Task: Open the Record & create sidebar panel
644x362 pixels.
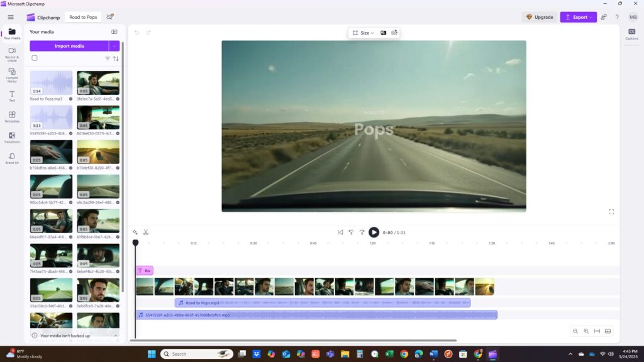Action: click(x=12, y=53)
